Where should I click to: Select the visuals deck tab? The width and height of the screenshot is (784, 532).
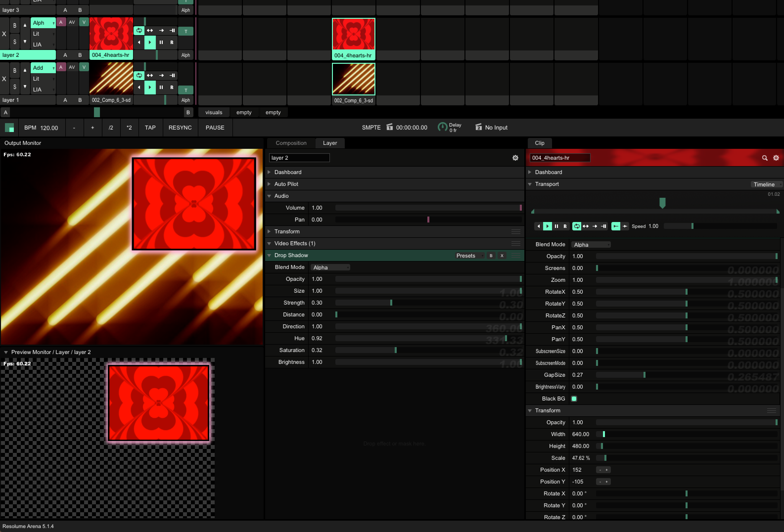213,112
